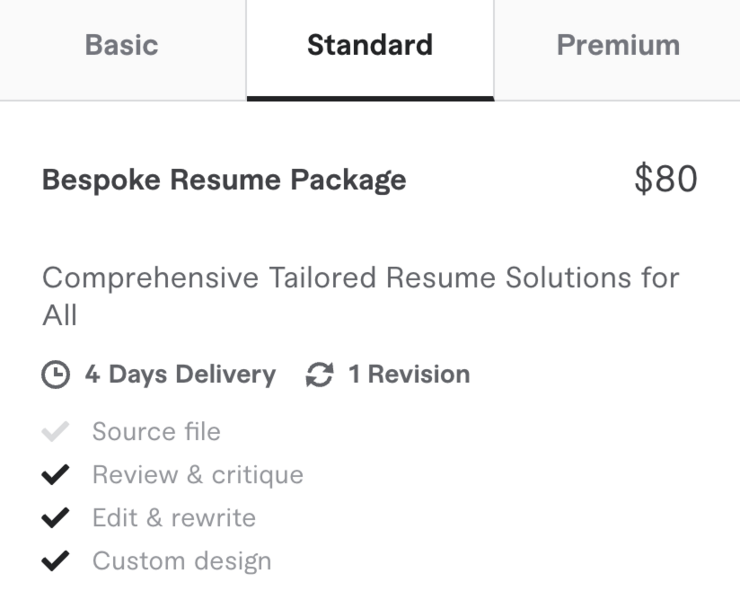Click the dark underline beneath the Standard tab

[369, 98]
